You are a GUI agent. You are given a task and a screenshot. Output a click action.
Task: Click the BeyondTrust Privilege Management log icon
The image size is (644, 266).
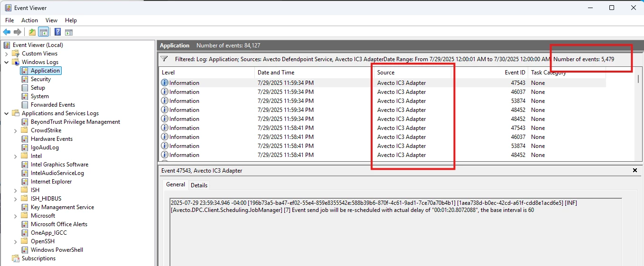point(25,122)
